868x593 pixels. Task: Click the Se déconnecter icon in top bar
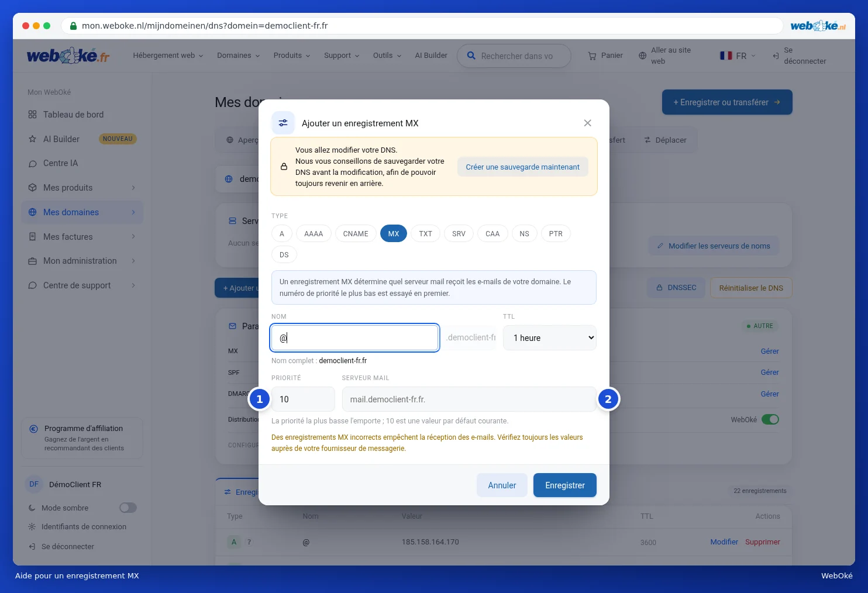pos(776,56)
